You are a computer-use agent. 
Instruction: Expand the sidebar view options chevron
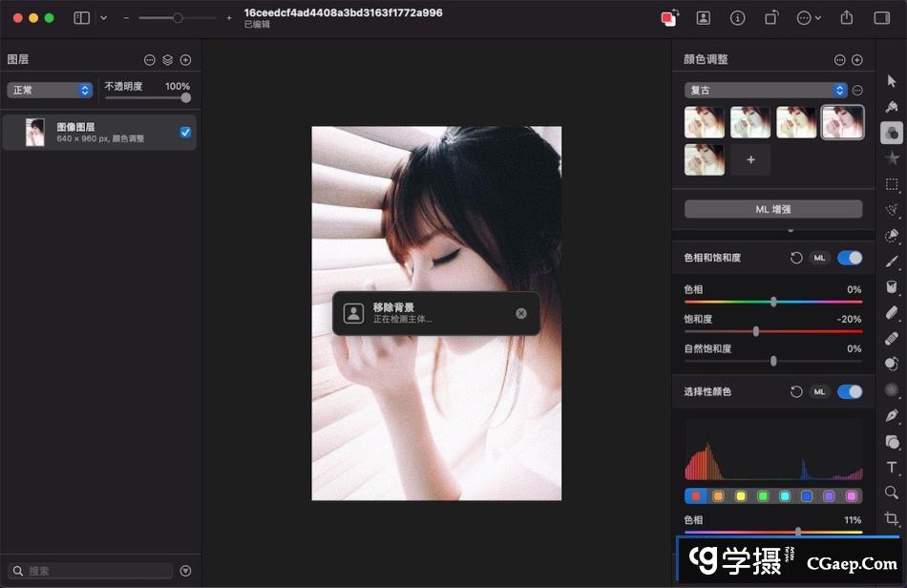click(x=103, y=18)
